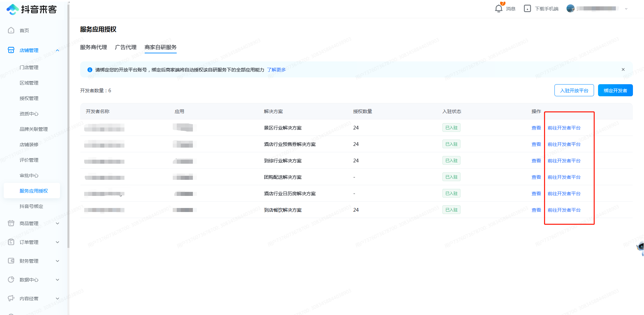Viewport: 644px width, 315px height.
Task: Click the 数据中心 pie chart icon
Action: (11, 279)
